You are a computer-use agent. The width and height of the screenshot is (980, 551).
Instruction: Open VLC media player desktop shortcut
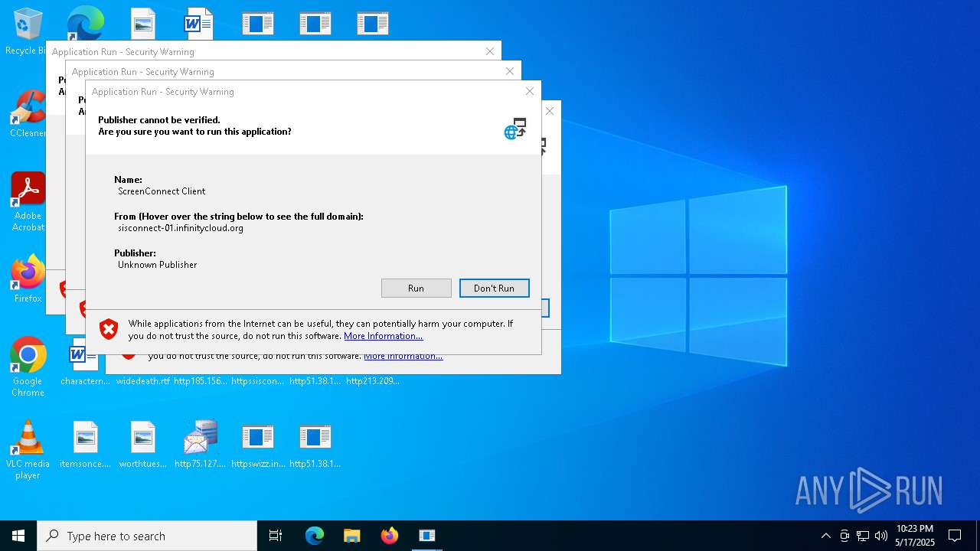click(x=28, y=449)
